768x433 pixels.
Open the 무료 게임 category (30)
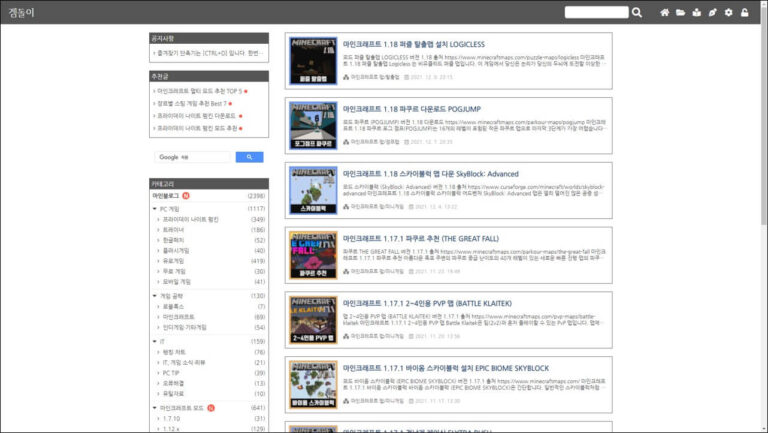point(174,271)
